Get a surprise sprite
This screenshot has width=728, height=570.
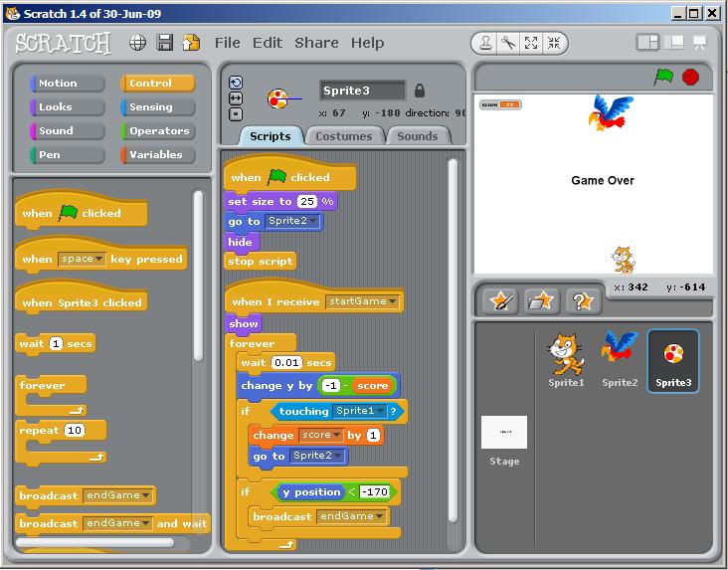pyautogui.click(x=583, y=301)
